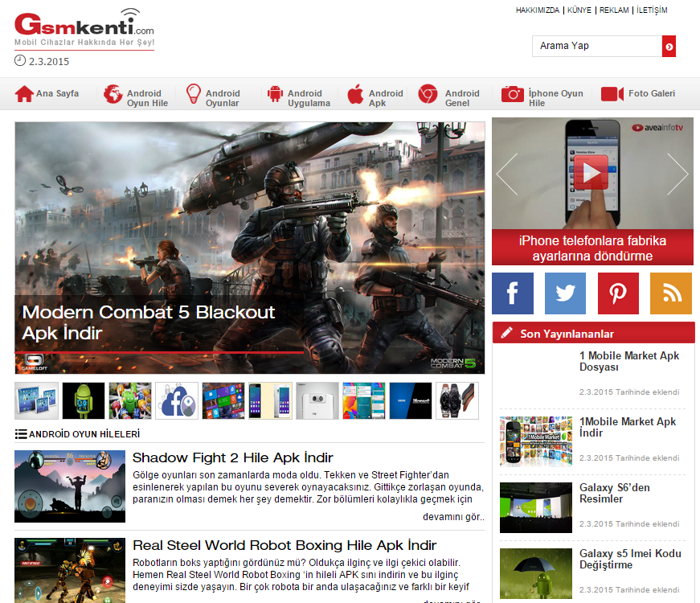Select the white Oppo phone slider thumbnail
This screenshot has width=700, height=603.
point(317,400)
